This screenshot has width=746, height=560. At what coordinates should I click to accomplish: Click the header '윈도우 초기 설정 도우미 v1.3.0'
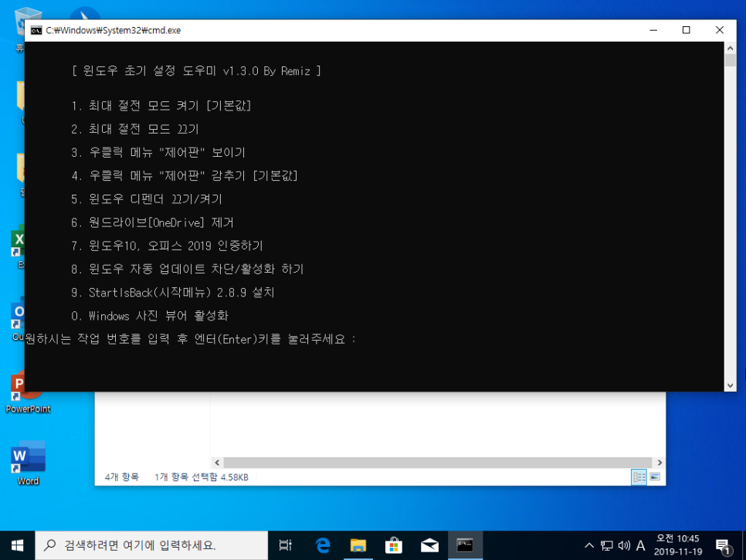tap(171, 71)
